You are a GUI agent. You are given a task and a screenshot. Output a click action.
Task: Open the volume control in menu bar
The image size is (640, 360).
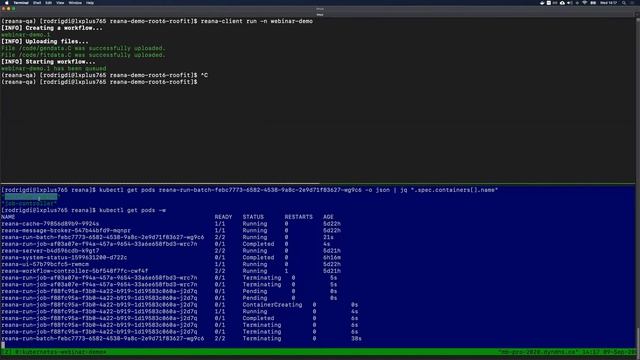(569, 2)
